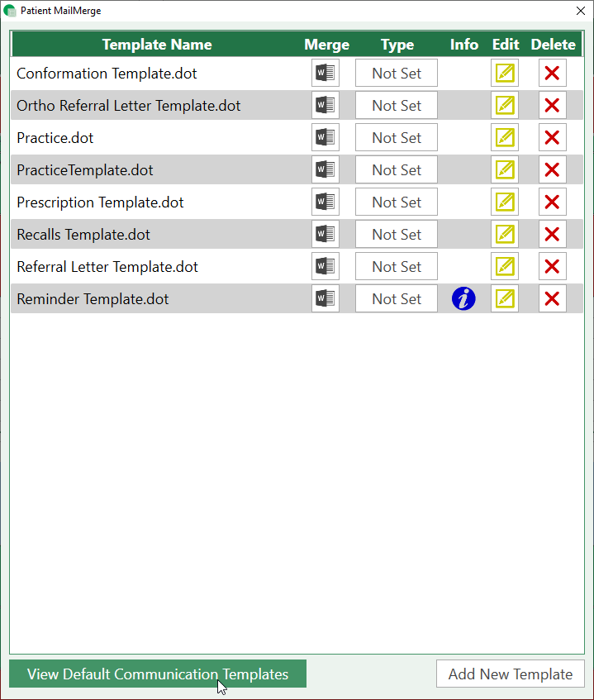
Task: Delete the Recalls Template.dot row
Action: 552,234
